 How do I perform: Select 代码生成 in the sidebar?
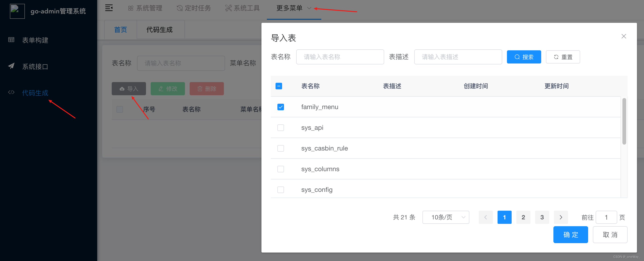35,93
